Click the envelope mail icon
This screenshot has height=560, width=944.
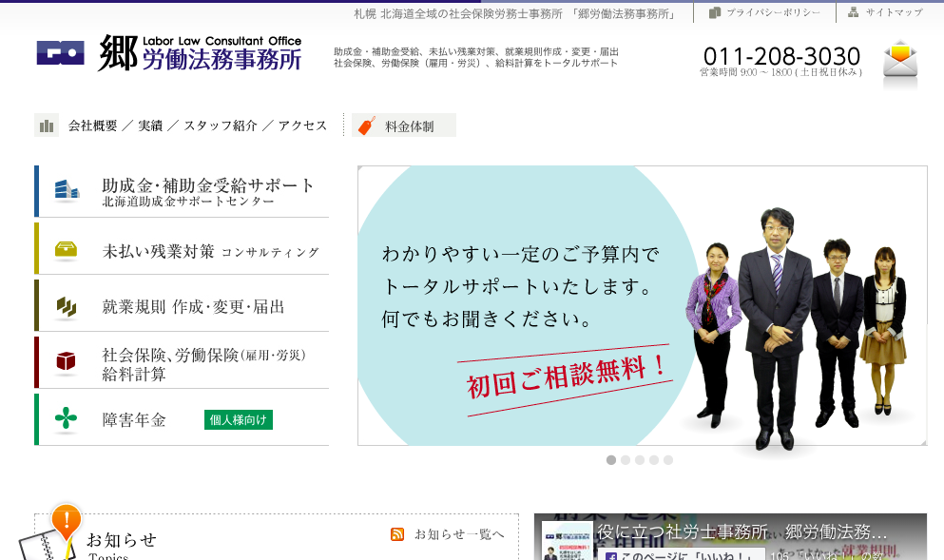point(899,61)
